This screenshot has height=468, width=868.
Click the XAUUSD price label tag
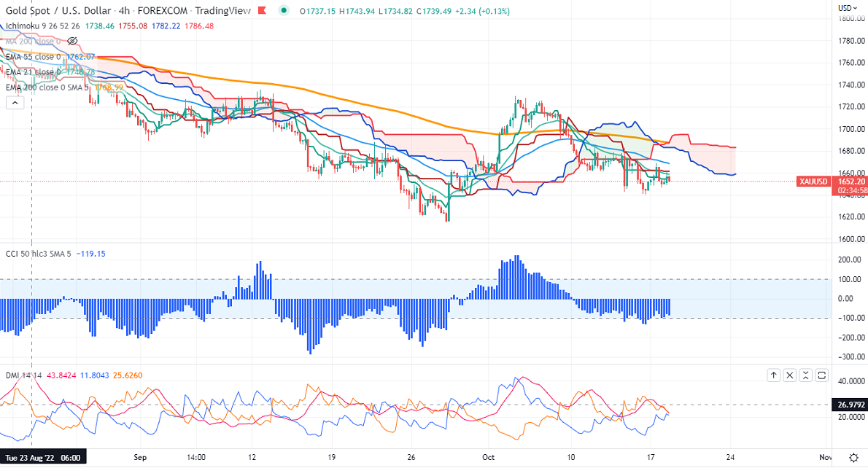pyautogui.click(x=813, y=182)
